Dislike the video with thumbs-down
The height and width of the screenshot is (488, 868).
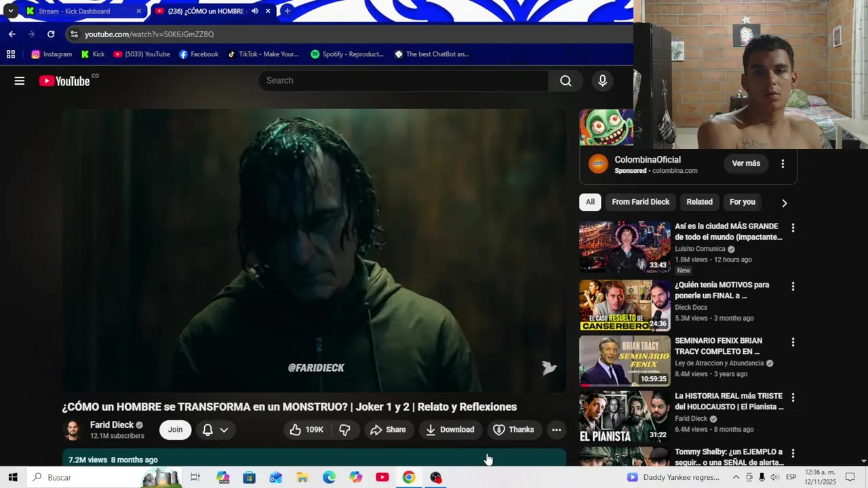pyautogui.click(x=344, y=430)
